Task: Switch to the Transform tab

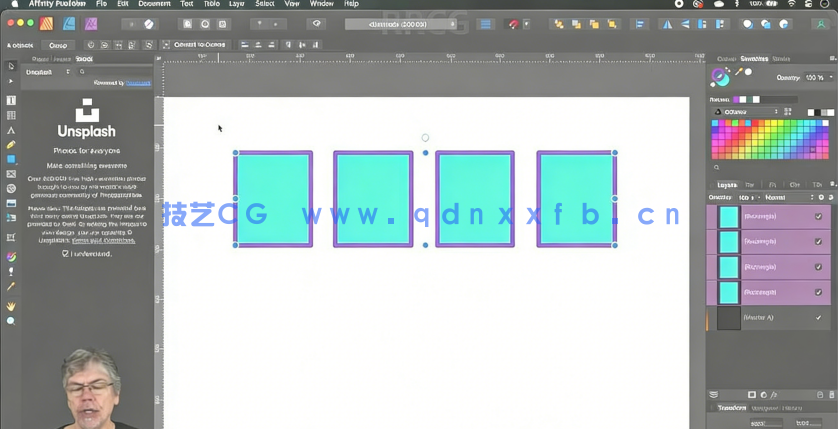Action: point(731,408)
